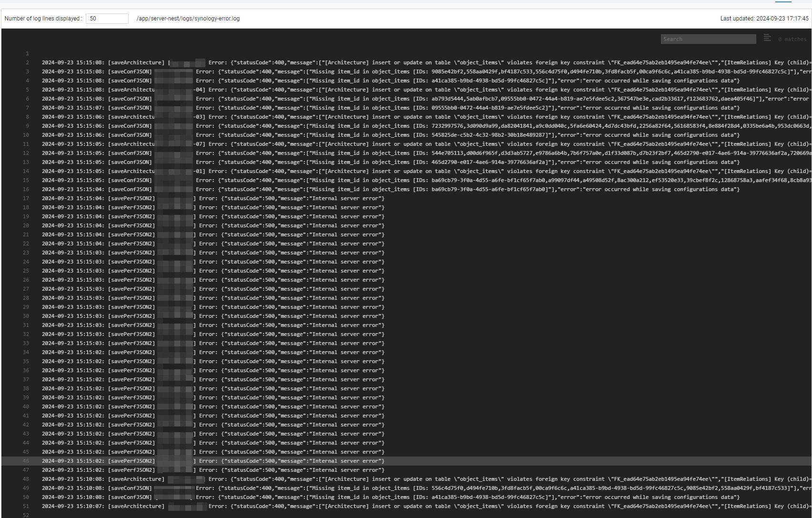The height and width of the screenshot is (518, 812).
Task: Click the saveConfJSON entry with IDs ab793d5444
Action: (426, 99)
